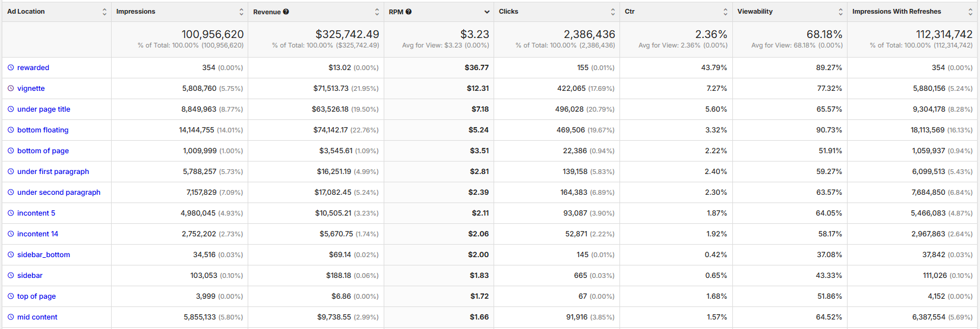The image size is (980, 329).
Task: Click rewarded RPM value $36.77
Action: tap(476, 68)
